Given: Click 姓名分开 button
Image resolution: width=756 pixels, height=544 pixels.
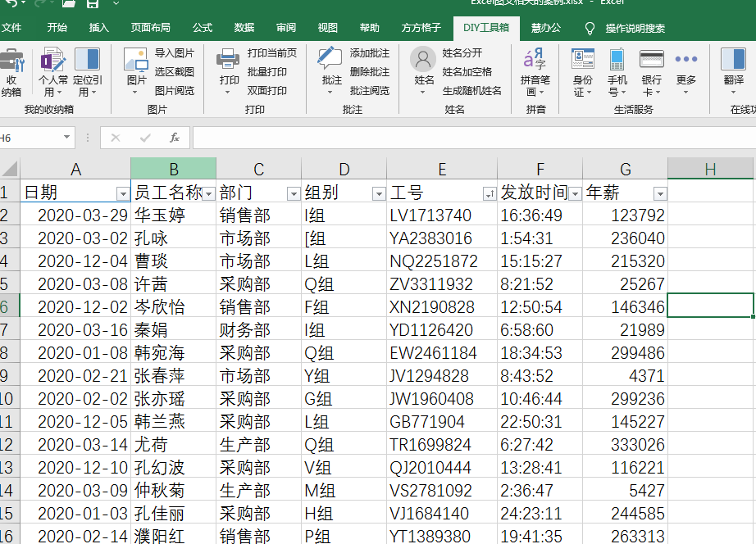Looking at the screenshot, I should pyautogui.click(x=462, y=53).
